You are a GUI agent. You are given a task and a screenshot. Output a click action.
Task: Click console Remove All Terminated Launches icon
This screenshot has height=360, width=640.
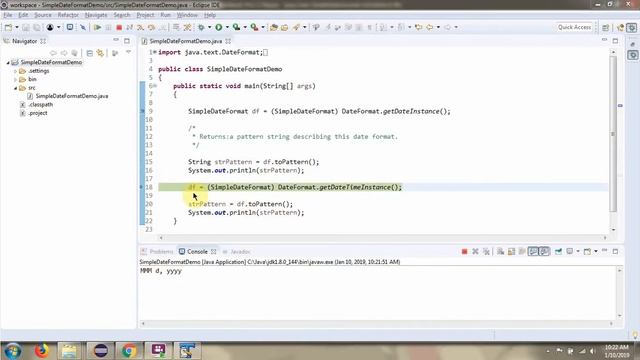[x=486, y=251]
